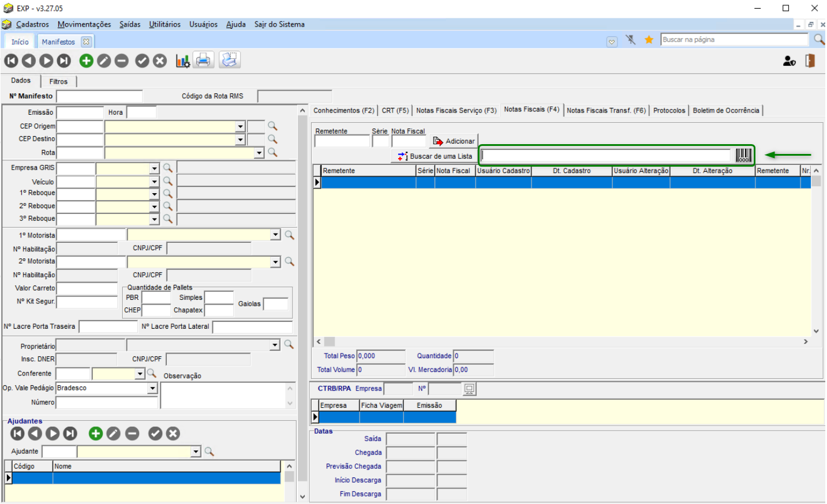Click the barcode scanner icon

(x=743, y=155)
